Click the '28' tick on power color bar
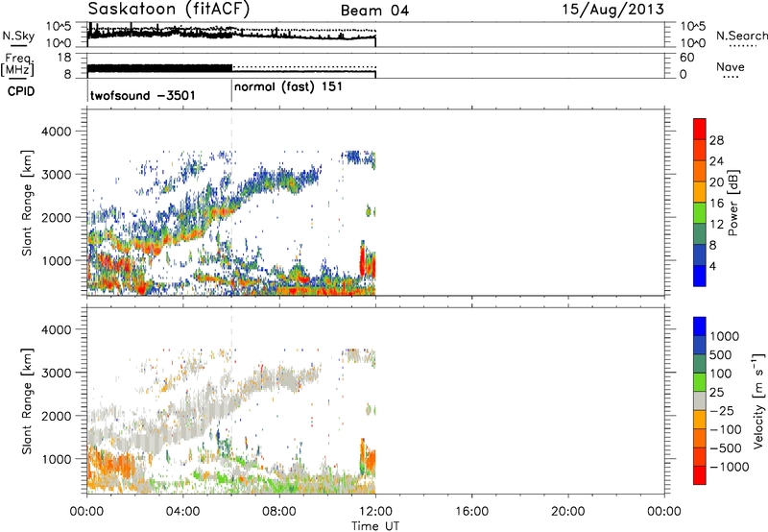 click(716, 140)
